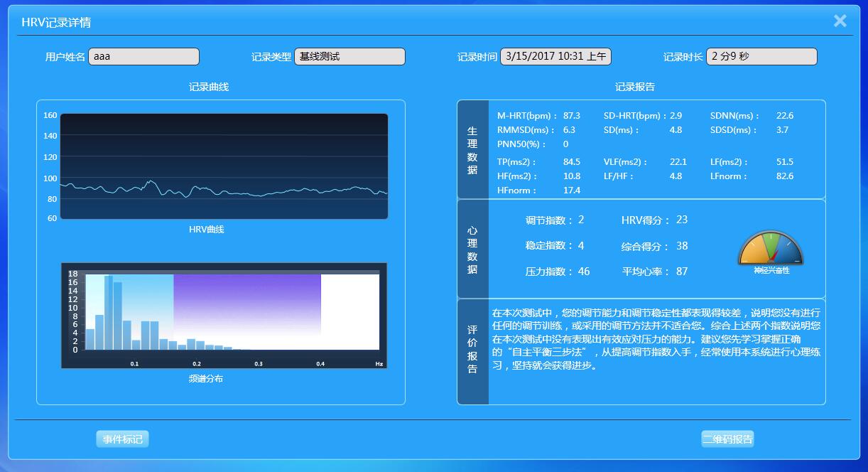Select the 记录时长 field showing 2分9秒
The image size is (868, 472).
762,57
